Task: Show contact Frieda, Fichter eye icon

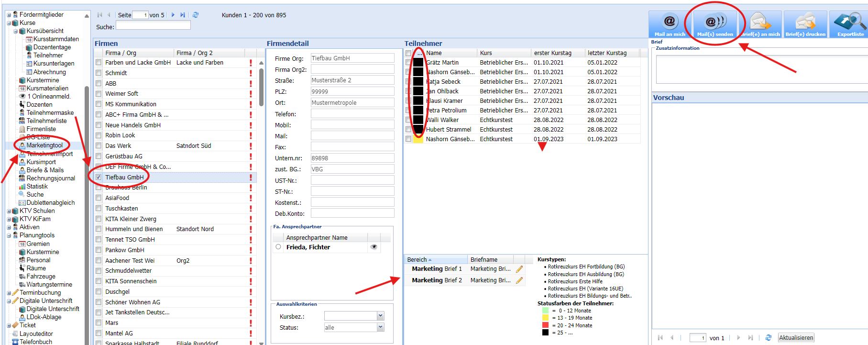Action: (x=374, y=247)
